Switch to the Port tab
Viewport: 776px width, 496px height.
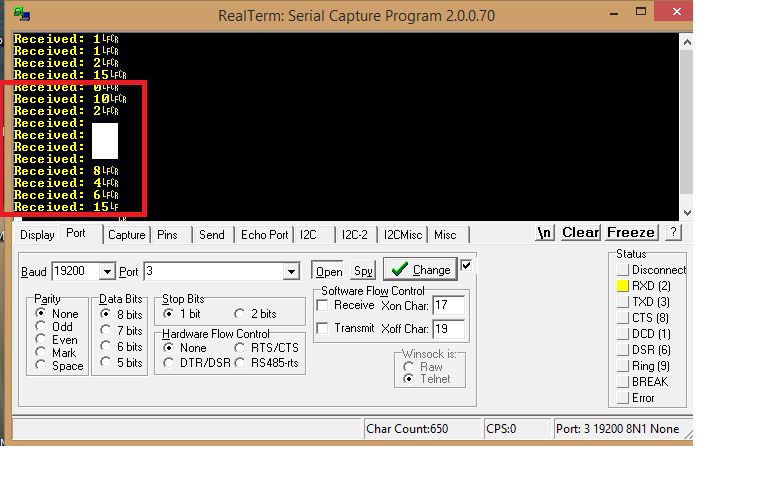(76, 233)
